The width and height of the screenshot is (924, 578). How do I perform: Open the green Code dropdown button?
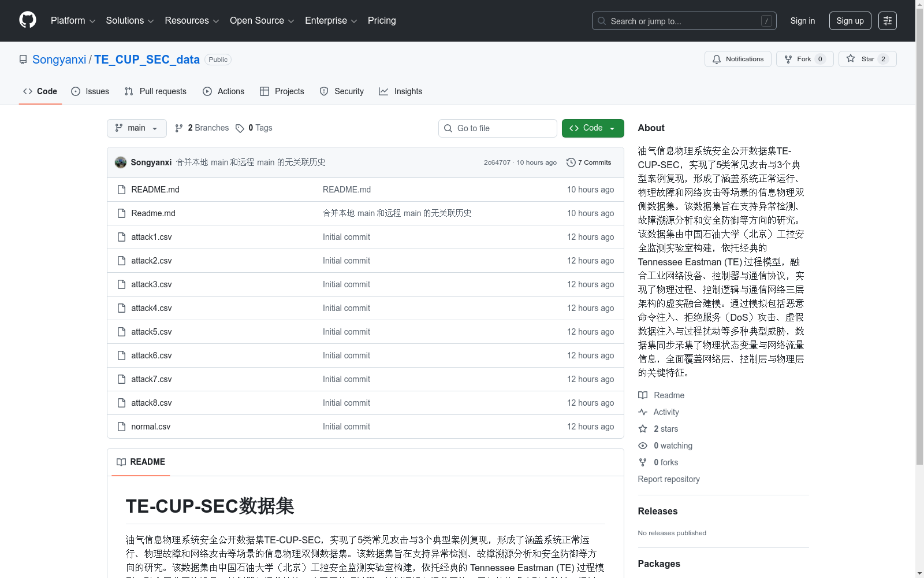pyautogui.click(x=593, y=128)
